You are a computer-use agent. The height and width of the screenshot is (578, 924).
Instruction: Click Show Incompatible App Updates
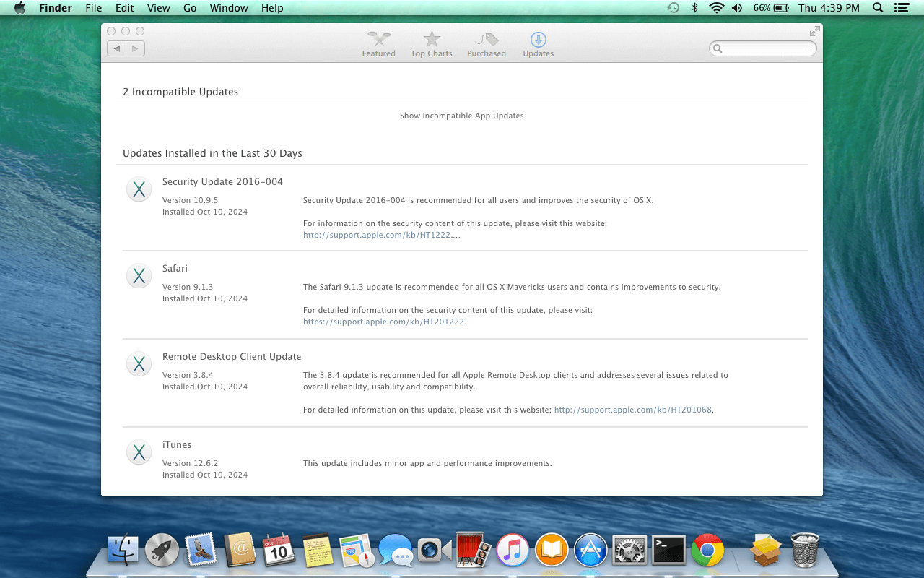click(462, 116)
